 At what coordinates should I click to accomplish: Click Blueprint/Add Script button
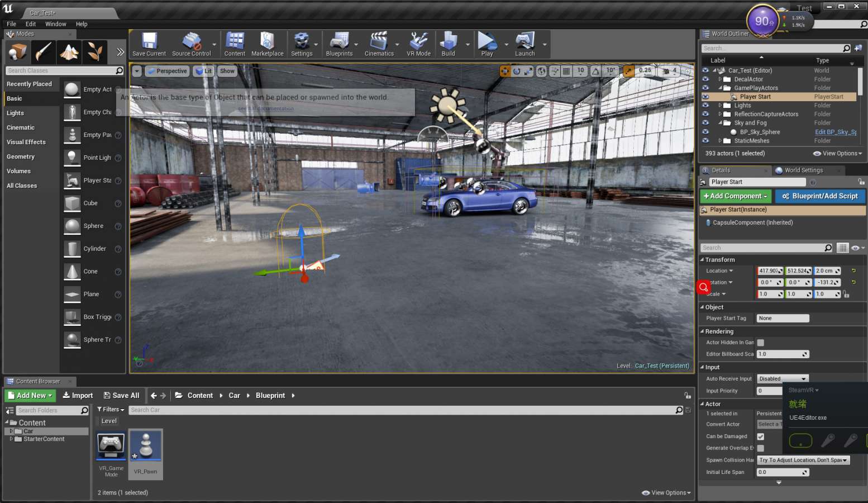820,196
